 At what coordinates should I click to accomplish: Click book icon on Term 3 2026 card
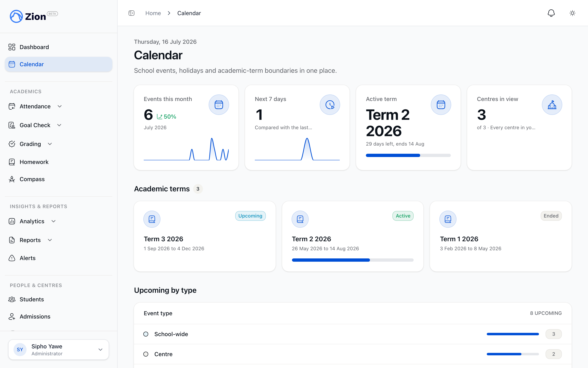click(152, 219)
